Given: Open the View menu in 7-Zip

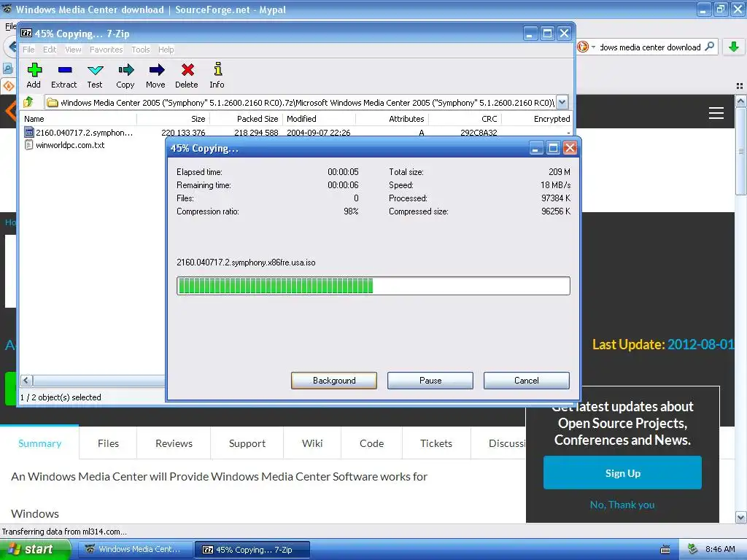Looking at the screenshot, I should [73, 50].
